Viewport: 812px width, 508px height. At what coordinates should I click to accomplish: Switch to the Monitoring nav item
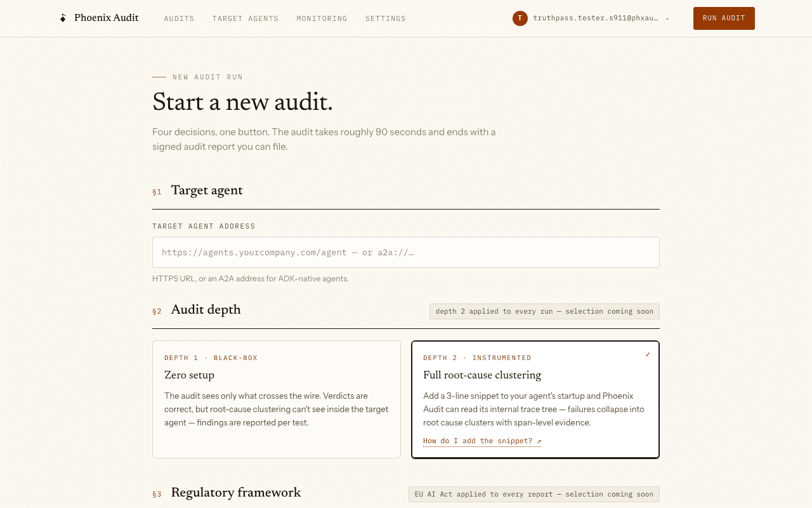coord(322,18)
